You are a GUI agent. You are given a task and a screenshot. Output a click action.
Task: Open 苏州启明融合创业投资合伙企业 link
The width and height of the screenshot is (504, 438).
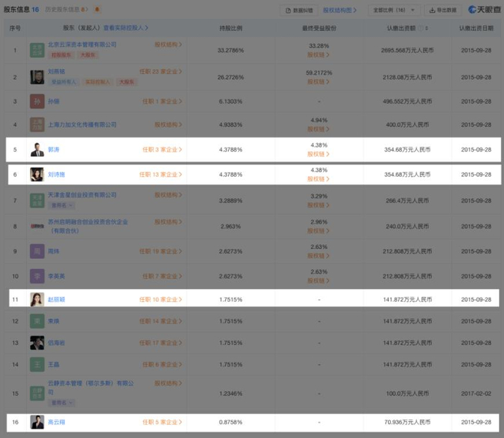tap(88, 227)
